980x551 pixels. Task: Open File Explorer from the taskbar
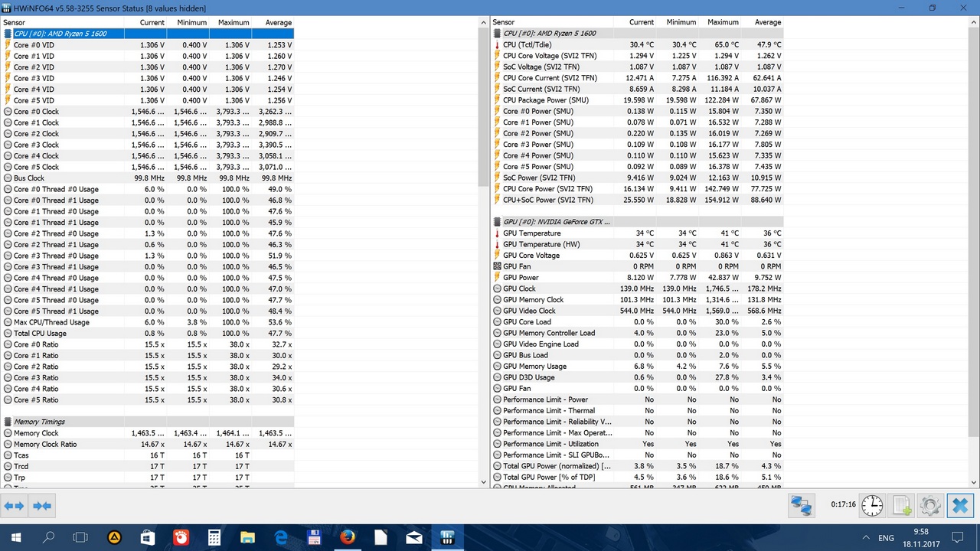247,537
